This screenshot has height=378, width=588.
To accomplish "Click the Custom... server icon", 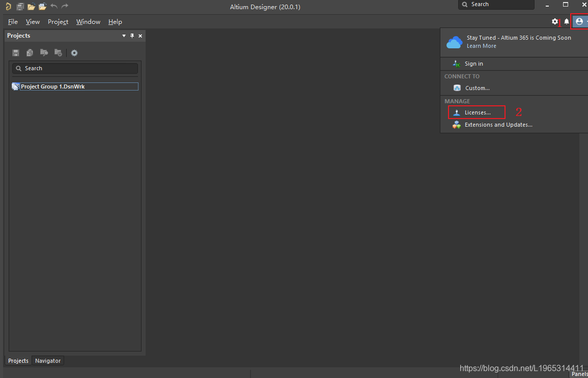I will click(x=457, y=88).
